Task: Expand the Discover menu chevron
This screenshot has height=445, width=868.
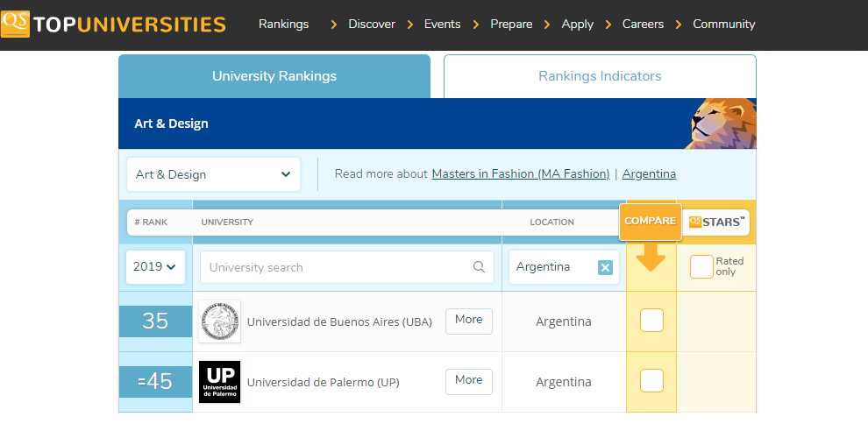Action: [x=333, y=25]
